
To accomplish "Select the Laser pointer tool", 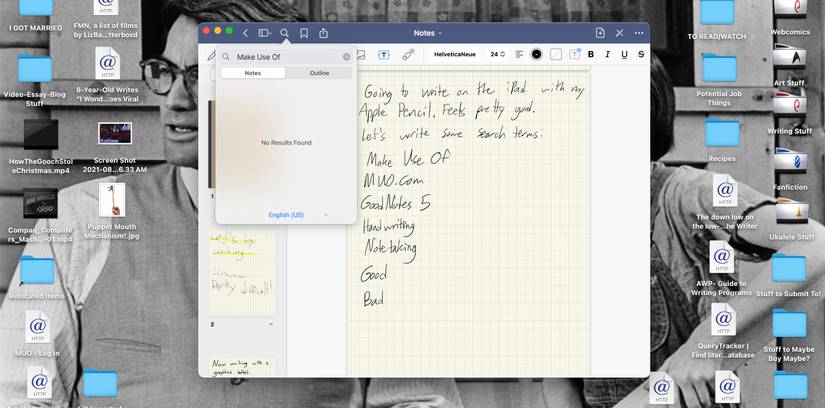I will pos(408,54).
